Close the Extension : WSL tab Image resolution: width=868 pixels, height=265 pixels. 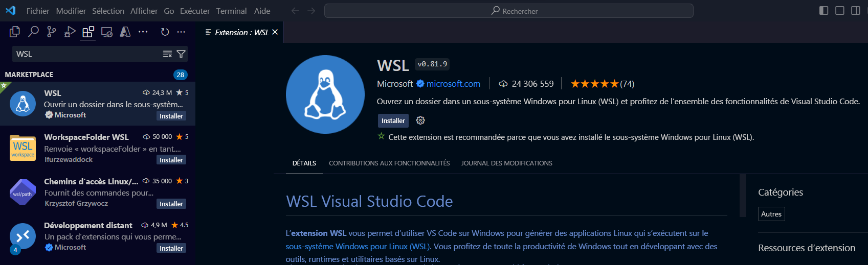[275, 32]
